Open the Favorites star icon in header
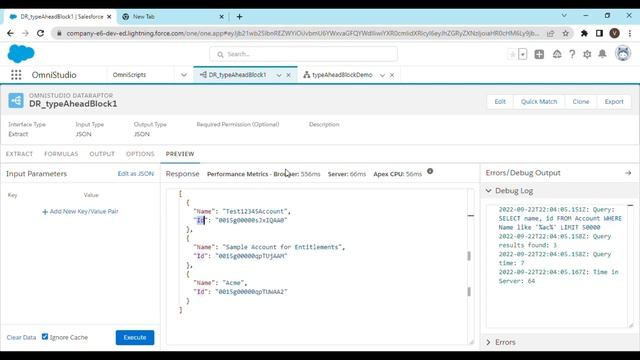The height and width of the screenshot is (360, 640). click(512, 54)
